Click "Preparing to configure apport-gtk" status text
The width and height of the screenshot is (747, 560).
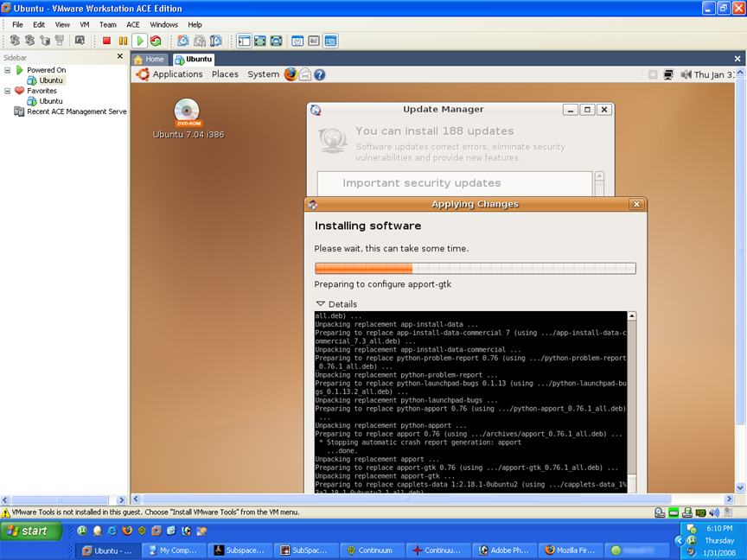tap(382, 284)
